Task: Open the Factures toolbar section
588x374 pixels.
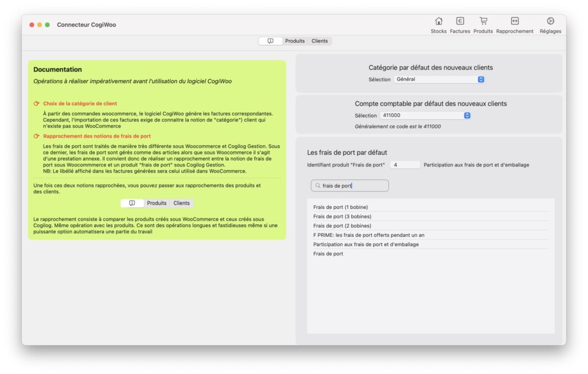Action: coord(460,25)
